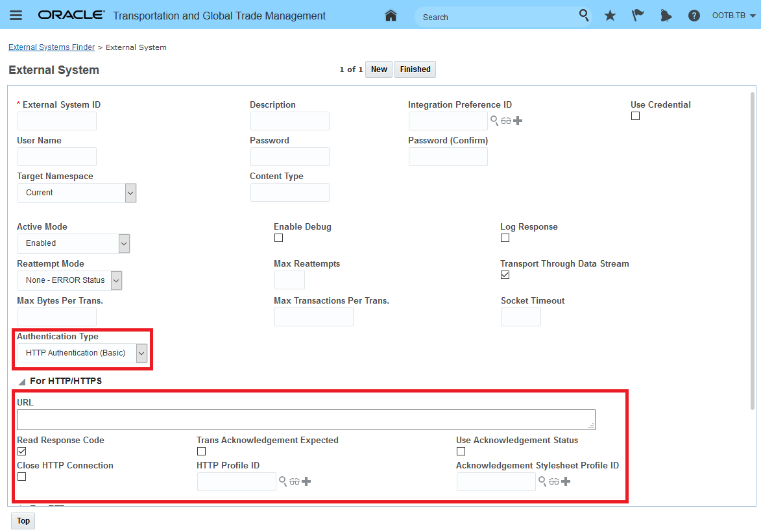Open the OOTB.TB user menu
This screenshot has height=532, width=761.
click(734, 16)
